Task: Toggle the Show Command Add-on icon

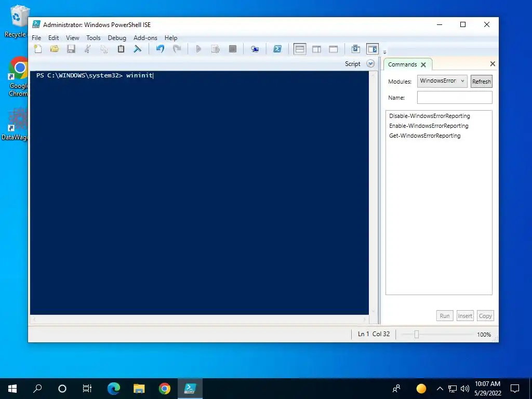Action: pyautogui.click(x=372, y=49)
